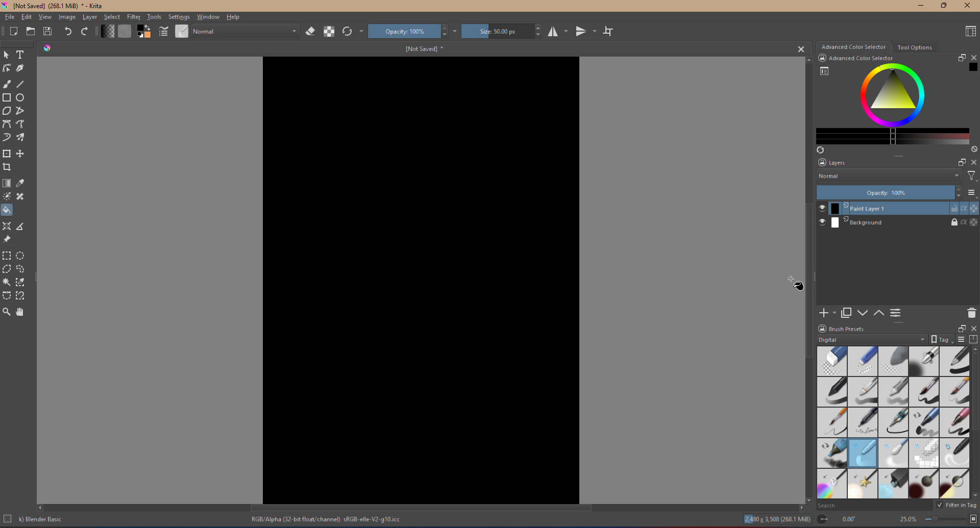Image resolution: width=980 pixels, height=528 pixels.
Task: Activate the Zoom tool
Action: click(7, 312)
